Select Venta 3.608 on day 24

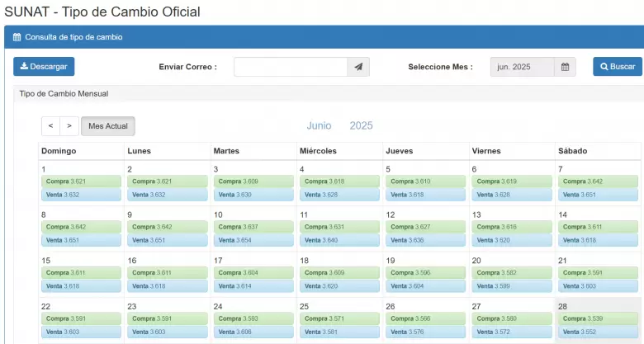tap(253, 332)
